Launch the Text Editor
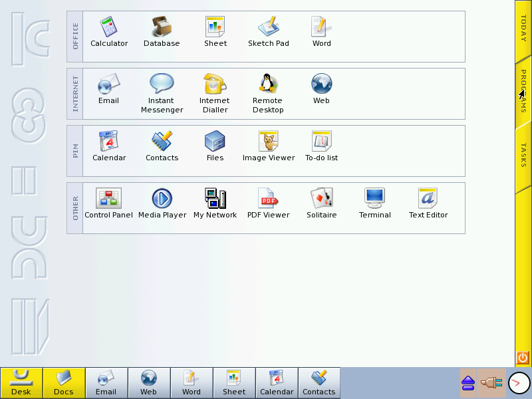Screen dimensions: 532x399 (x=428, y=203)
